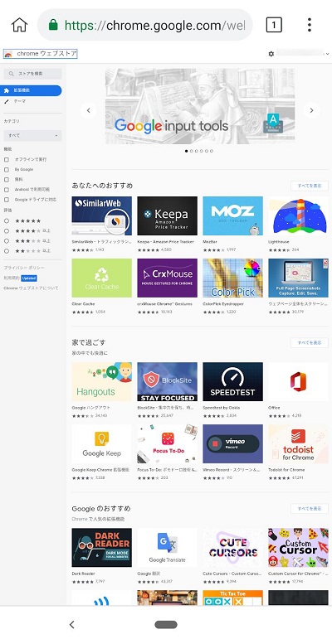Enable the オフラインで実行 checkbox
The width and height of the screenshot is (332, 644).
point(6,159)
